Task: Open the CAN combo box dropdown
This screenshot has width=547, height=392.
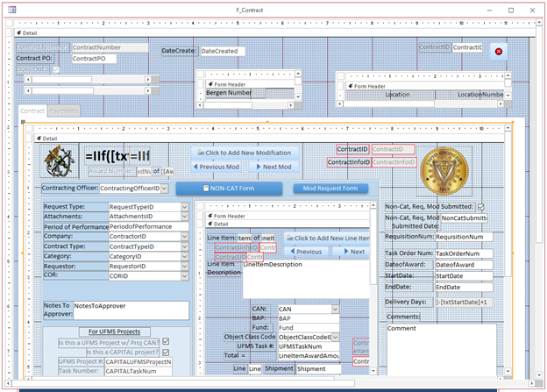Action: [335, 309]
